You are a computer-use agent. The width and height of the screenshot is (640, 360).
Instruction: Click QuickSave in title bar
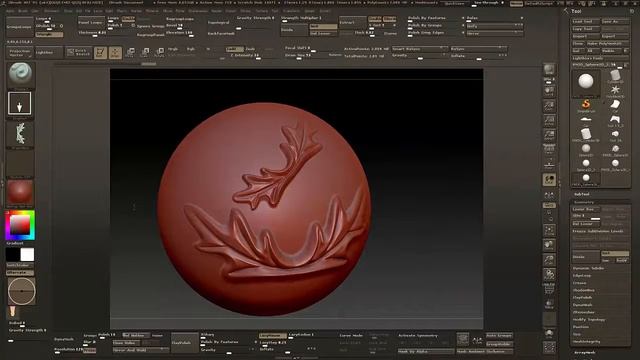pyautogui.click(x=455, y=3)
